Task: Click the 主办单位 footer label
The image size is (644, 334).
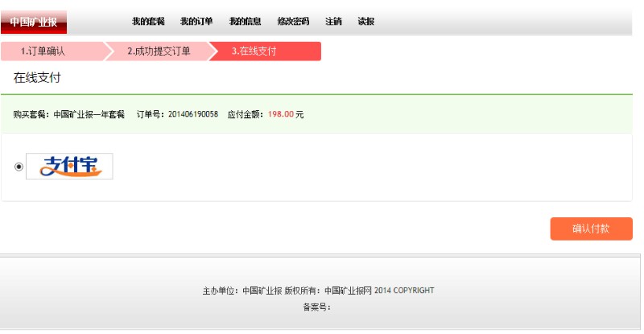Action: 220,291
